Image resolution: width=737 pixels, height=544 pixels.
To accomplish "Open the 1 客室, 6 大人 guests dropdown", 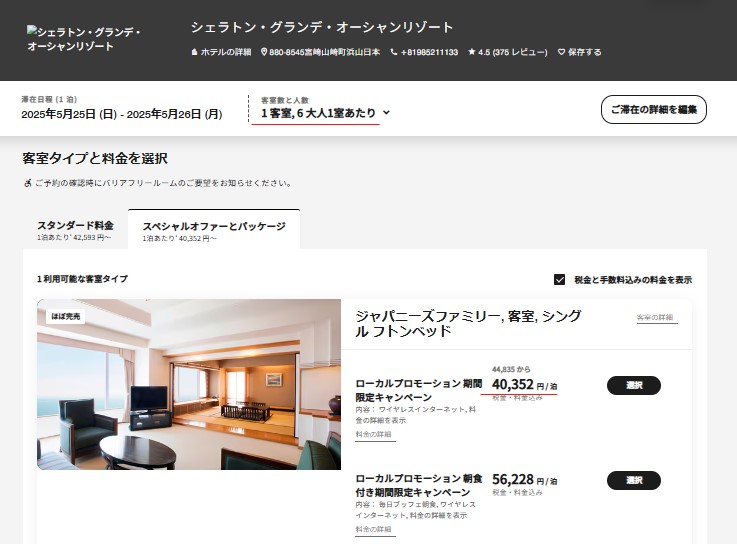I will (x=325, y=113).
